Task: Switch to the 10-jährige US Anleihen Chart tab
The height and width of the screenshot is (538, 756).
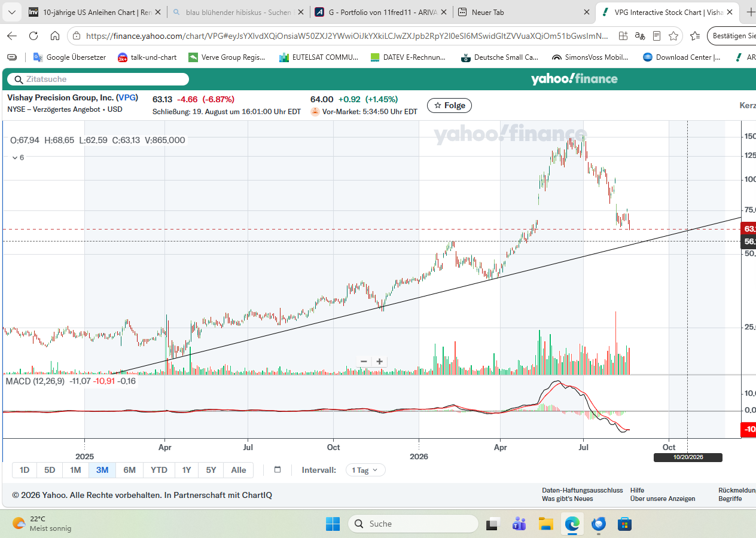Action: tap(96, 12)
